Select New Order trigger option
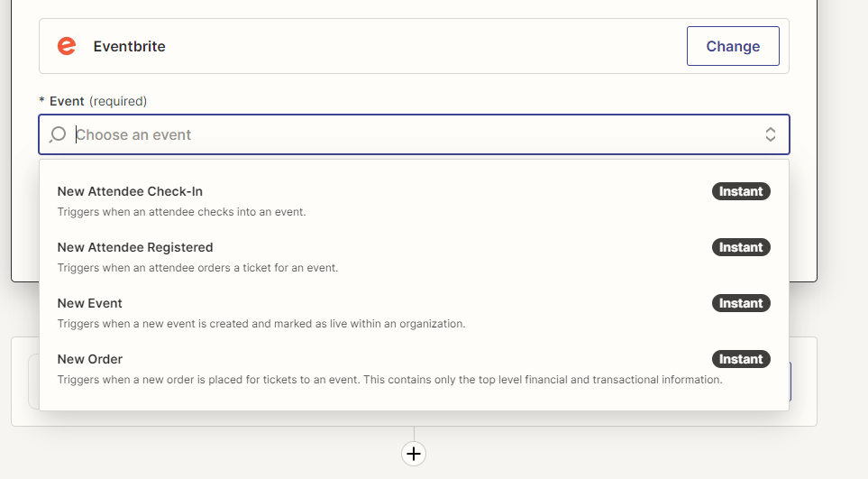The image size is (868, 479). [414, 369]
